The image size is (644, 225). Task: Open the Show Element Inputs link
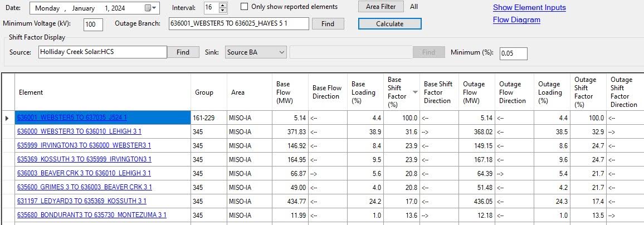pos(529,7)
